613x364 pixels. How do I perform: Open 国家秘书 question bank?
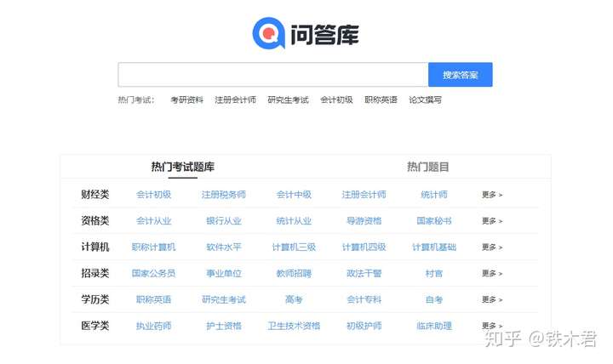pos(434,221)
